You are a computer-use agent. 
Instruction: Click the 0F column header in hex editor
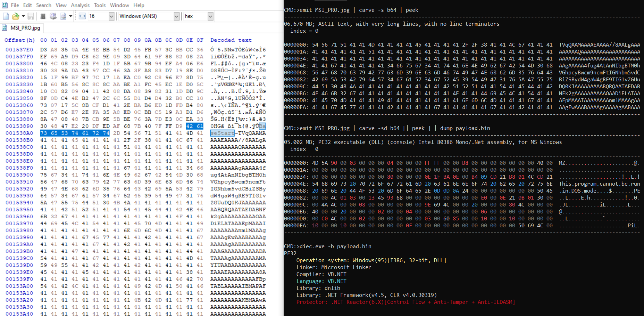pos(200,40)
